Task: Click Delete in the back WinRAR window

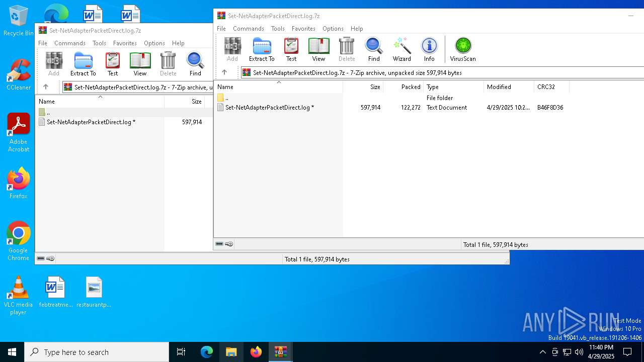Action: pyautogui.click(x=168, y=64)
